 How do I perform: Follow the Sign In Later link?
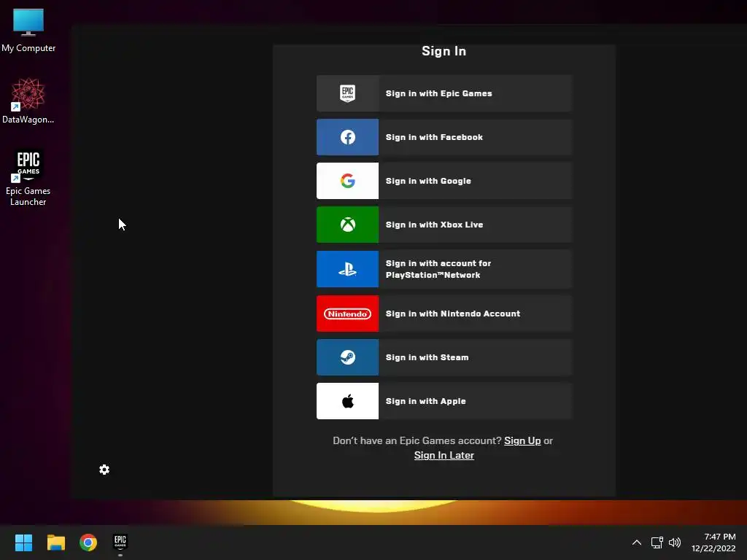tap(444, 455)
